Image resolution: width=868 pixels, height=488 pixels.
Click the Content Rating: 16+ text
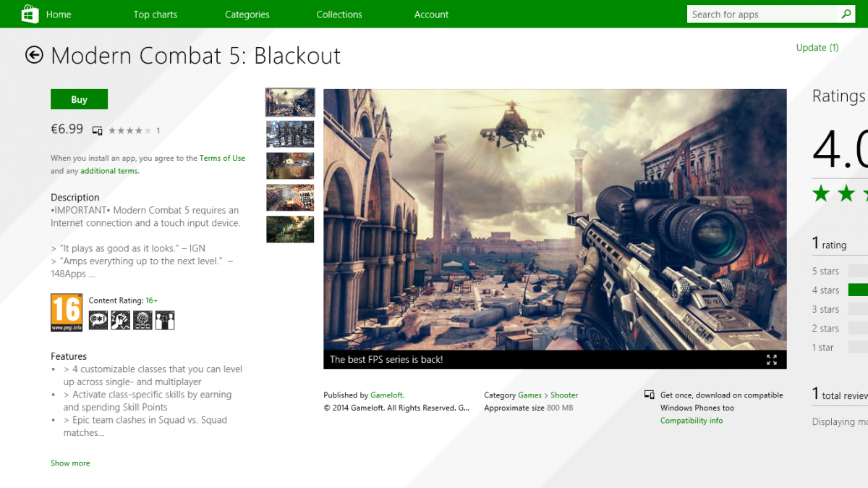coord(123,300)
